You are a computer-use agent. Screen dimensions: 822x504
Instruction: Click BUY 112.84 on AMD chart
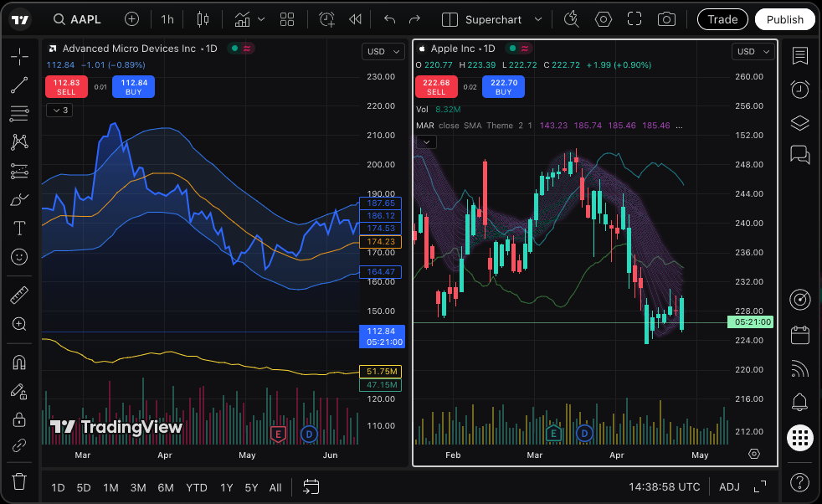coord(134,87)
